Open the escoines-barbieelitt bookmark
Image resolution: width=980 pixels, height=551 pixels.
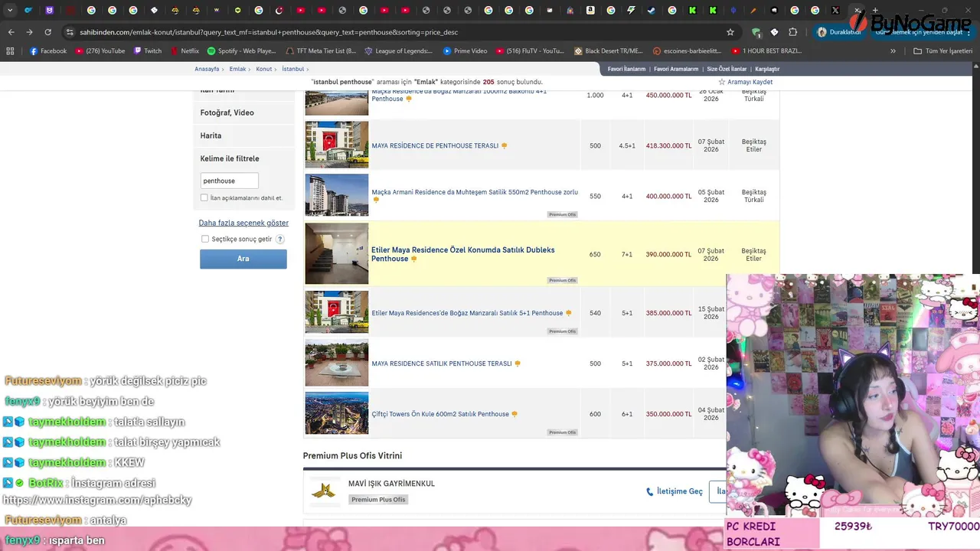pyautogui.click(x=688, y=51)
